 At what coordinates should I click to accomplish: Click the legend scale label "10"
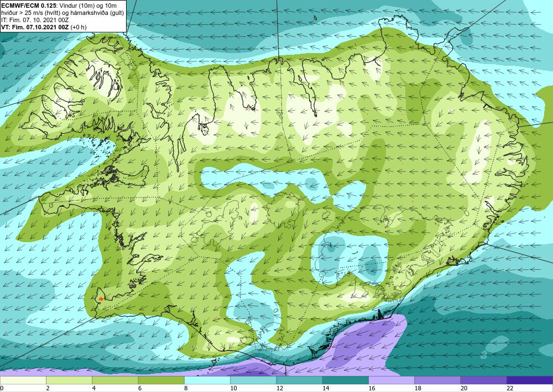pos(233,389)
